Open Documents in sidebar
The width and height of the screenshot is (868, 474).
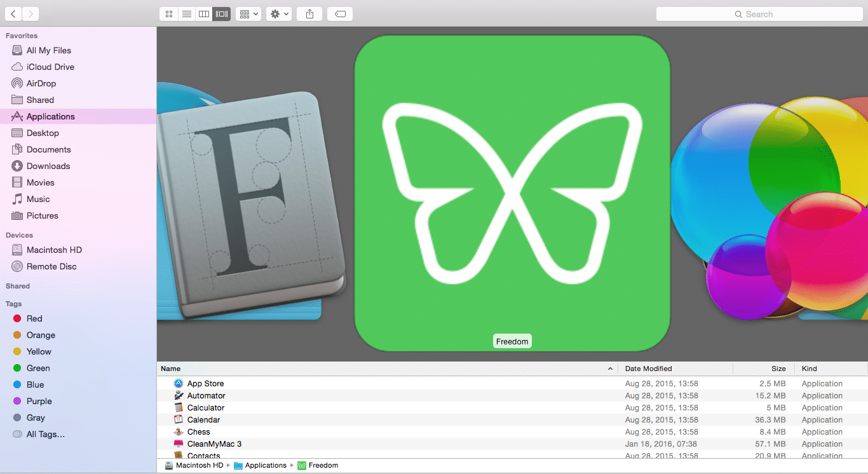(x=78, y=149)
